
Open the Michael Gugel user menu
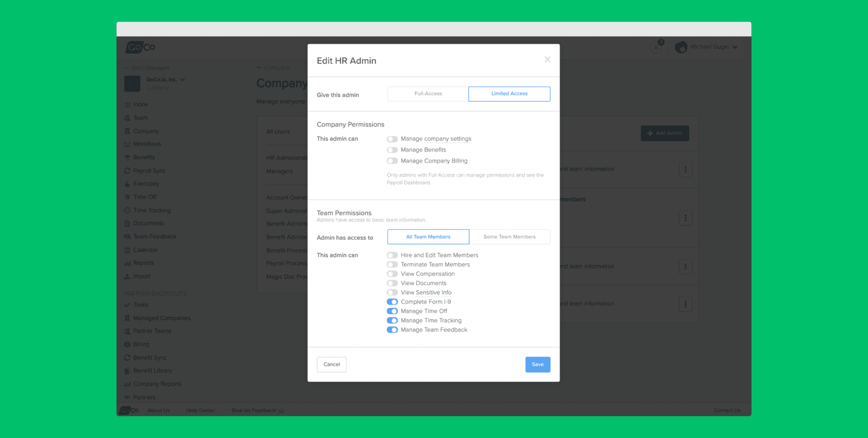(707, 47)
